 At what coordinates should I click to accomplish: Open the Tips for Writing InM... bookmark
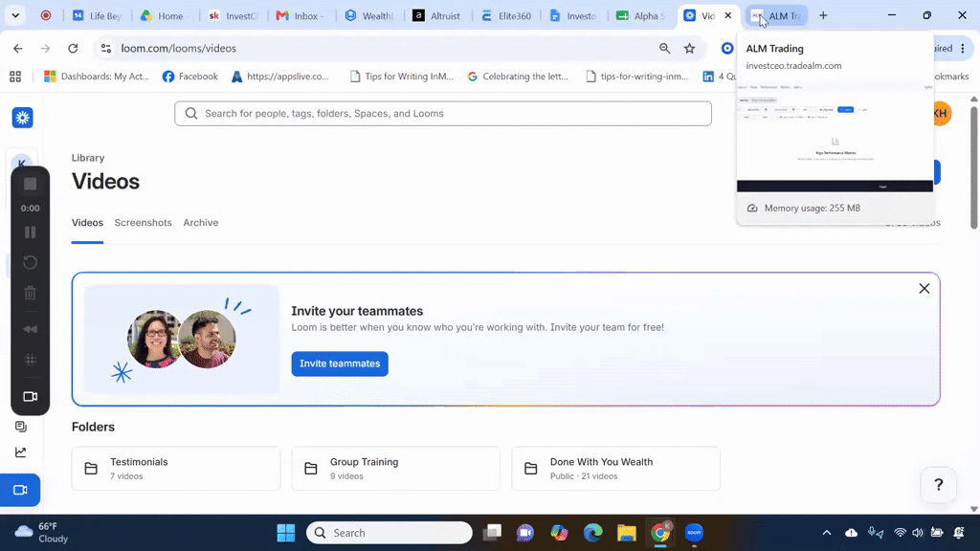coord(401,77)
